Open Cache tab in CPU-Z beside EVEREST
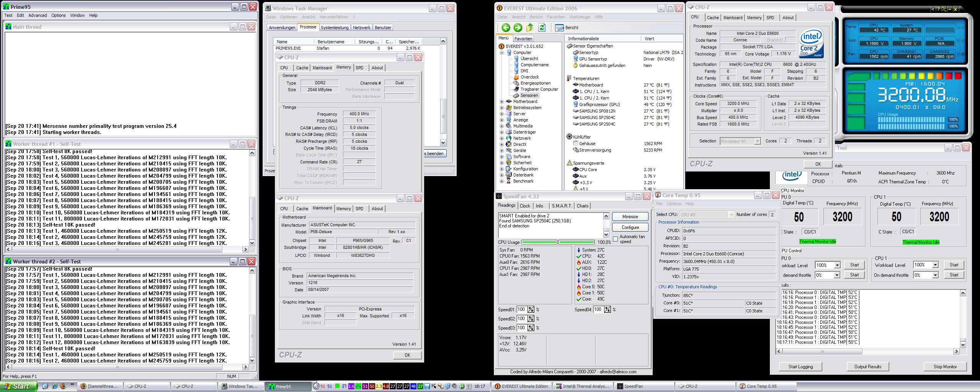This screenshot has height=392, width=980. (713, 18)
